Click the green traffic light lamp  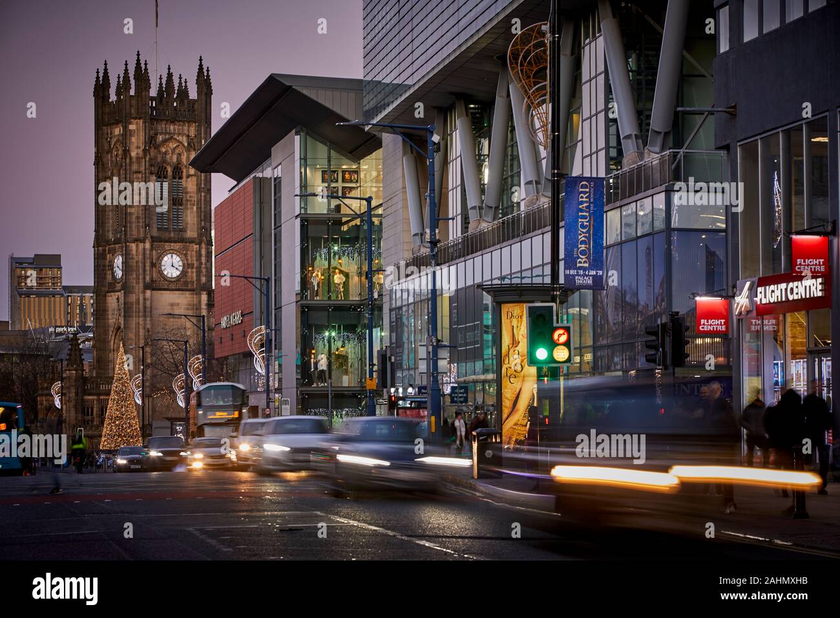pyautogui.click(x=541, y=353)
